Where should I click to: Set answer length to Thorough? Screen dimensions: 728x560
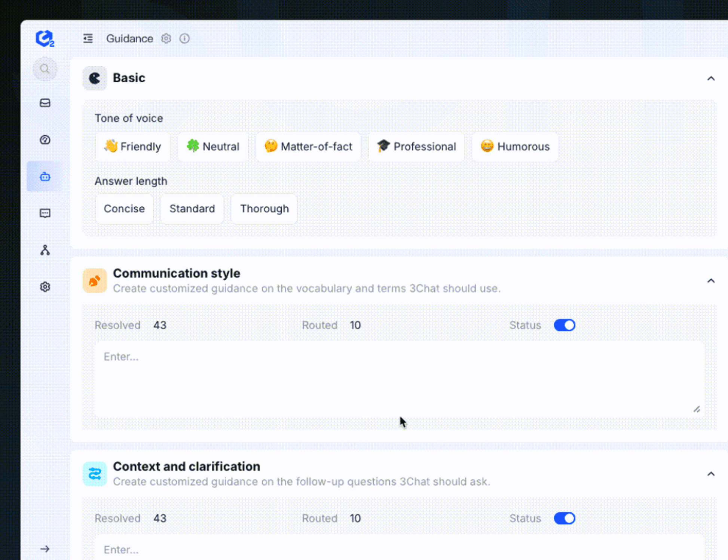tap(264, 209)
